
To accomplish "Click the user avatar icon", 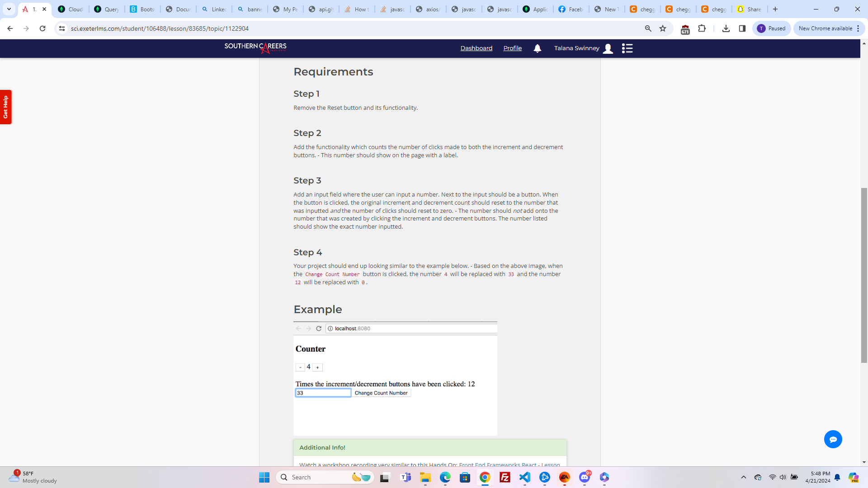I will (608, 48).
